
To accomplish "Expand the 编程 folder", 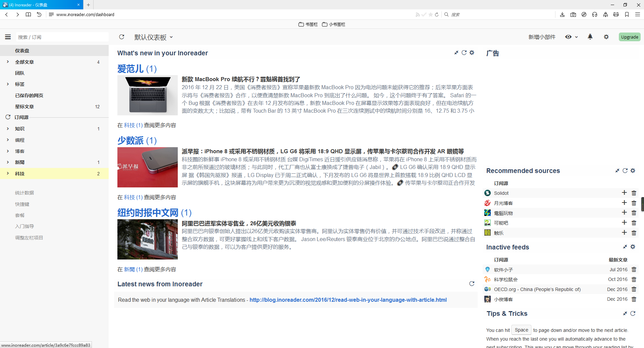I will 8,140.
